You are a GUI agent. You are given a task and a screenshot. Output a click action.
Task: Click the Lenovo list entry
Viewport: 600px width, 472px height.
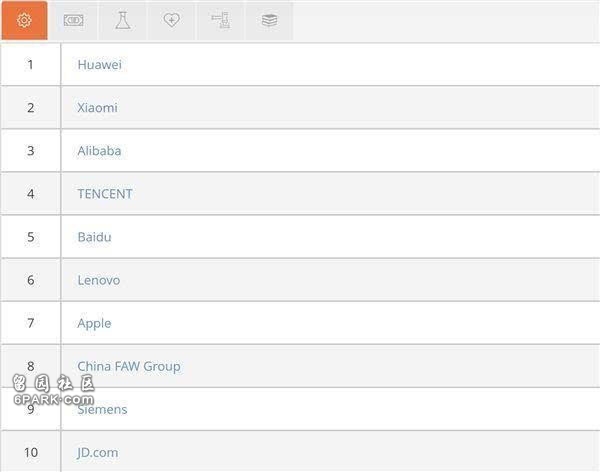(98, 280)
